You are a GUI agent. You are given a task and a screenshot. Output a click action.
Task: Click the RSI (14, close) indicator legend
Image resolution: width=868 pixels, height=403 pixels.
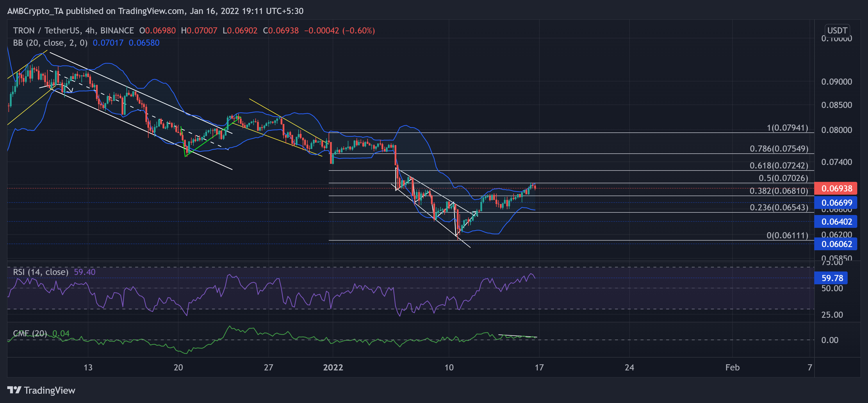pyautogui.click(x=40, y=272)
